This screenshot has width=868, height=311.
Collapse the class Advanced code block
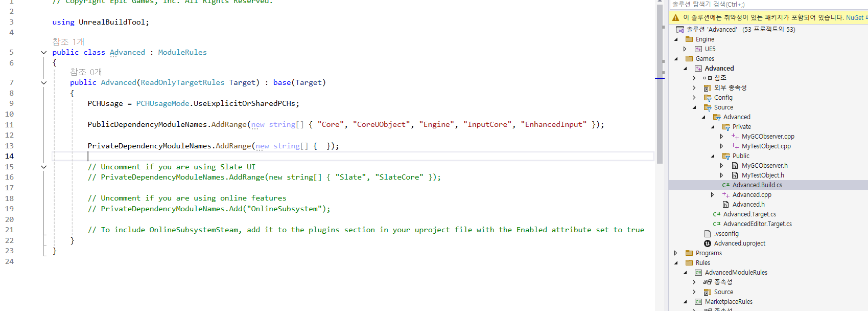pyautogui.click(x=44, y=52)
